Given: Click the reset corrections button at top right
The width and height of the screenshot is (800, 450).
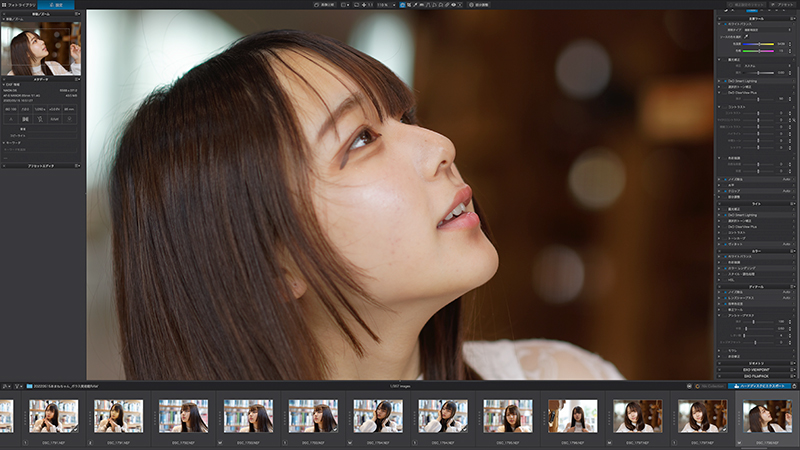Looking at the screenshot, I should click(x=746, y=5).
